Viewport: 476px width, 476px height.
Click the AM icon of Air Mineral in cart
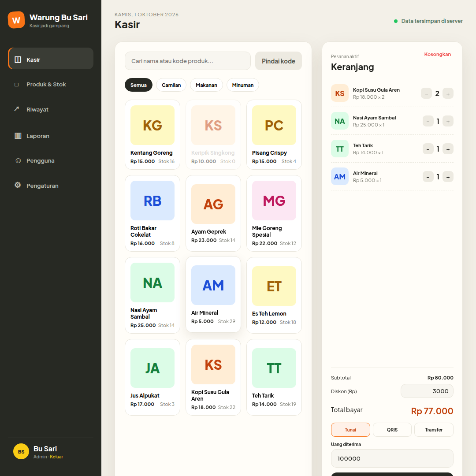pos(340,176)
